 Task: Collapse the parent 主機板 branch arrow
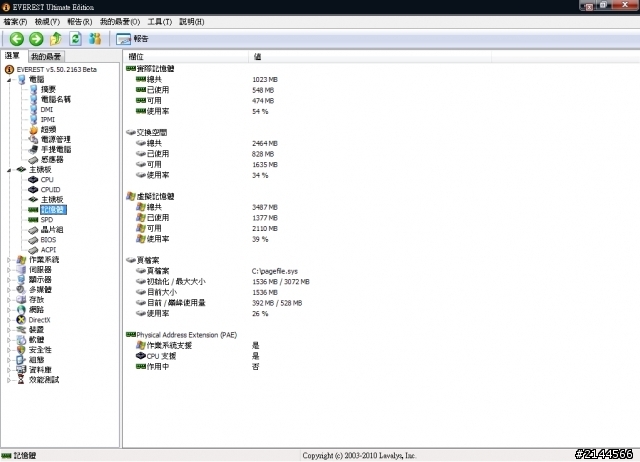click(x=9, y=170)
